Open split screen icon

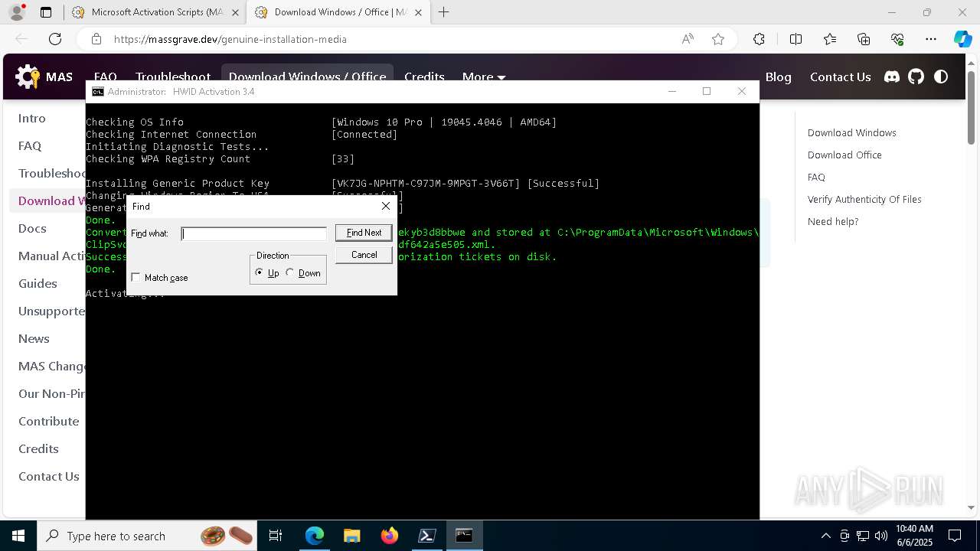point(795,39)
